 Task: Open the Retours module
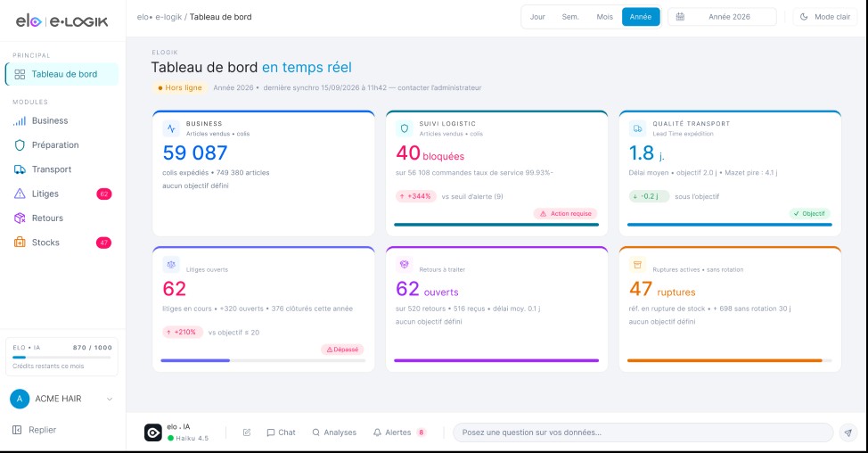point(62,218)
